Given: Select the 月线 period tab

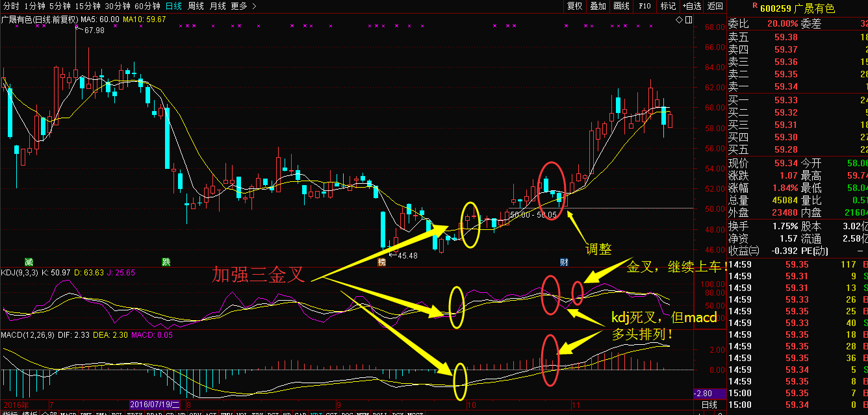Looking at the screenshot, I should (x=218, y=6).
